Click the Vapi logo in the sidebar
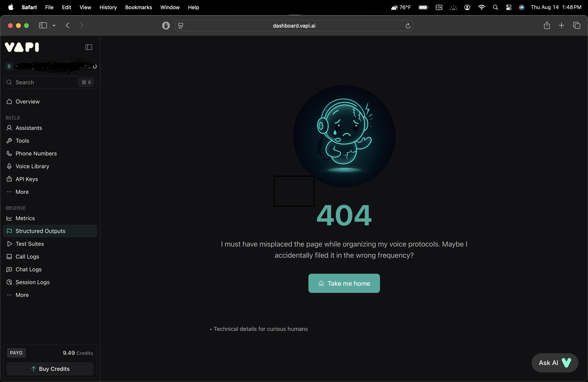 (22, 47)
